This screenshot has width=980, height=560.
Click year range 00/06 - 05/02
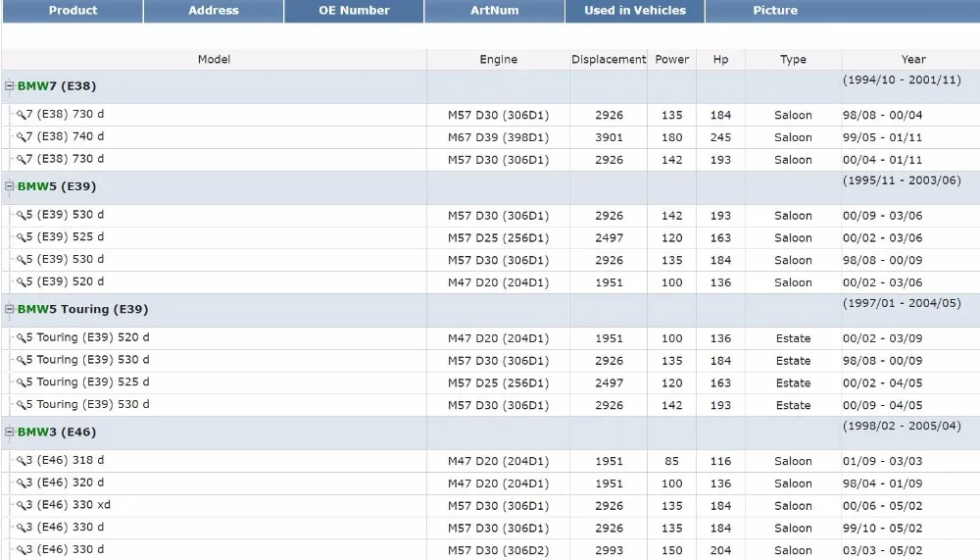coord(883,506)
